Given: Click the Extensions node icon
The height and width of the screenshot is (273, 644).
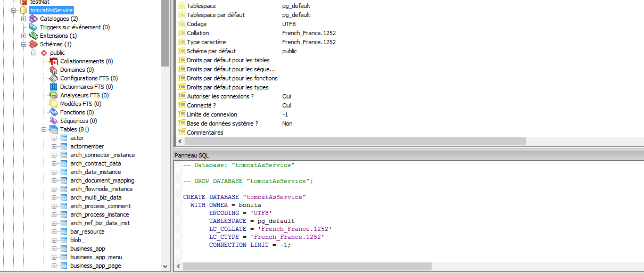Looking at the screenshot, I should (34, 36).
